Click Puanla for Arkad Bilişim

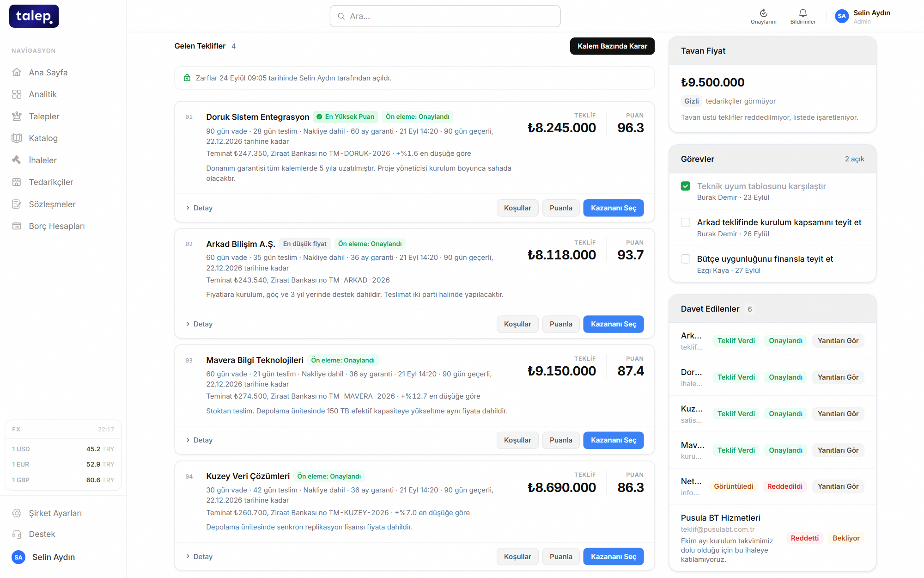561,324
